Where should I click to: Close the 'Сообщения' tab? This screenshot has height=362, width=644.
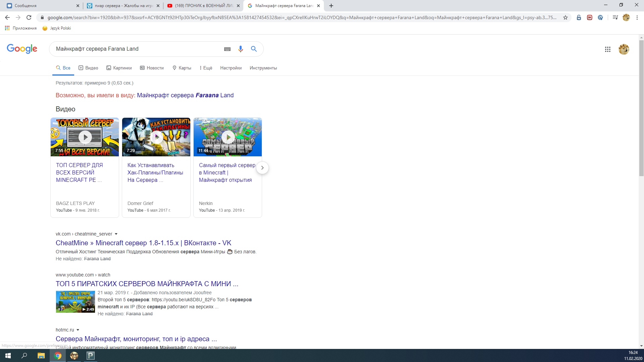pos(78,6)
